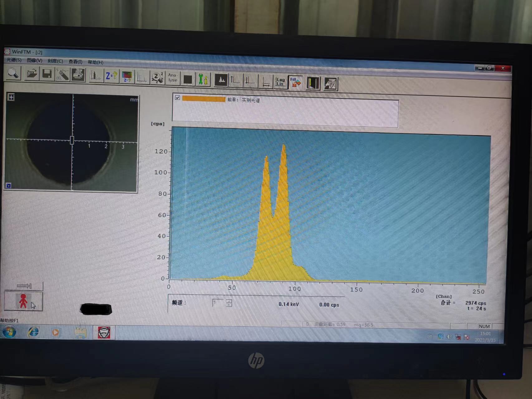Open a spectrum file with folder icon
Screen dimensions: 532x399
click(x=31, y=74)
